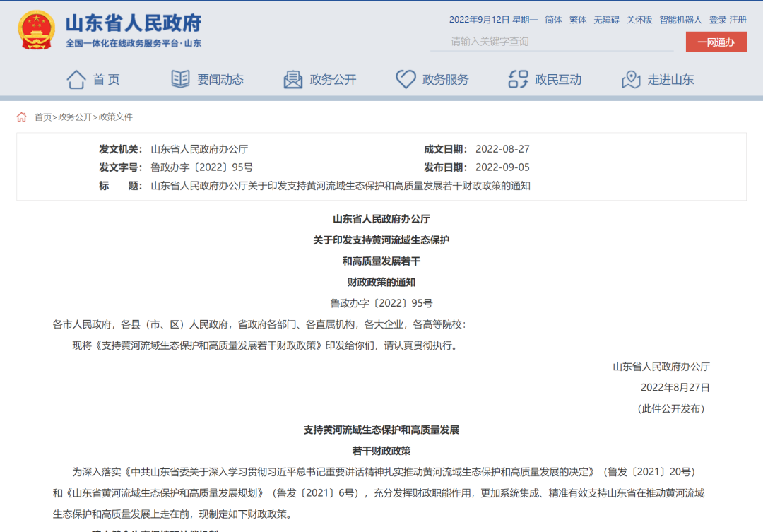Enable 关怀版 care mode
763x532 pixels.
tap(639, 20)
